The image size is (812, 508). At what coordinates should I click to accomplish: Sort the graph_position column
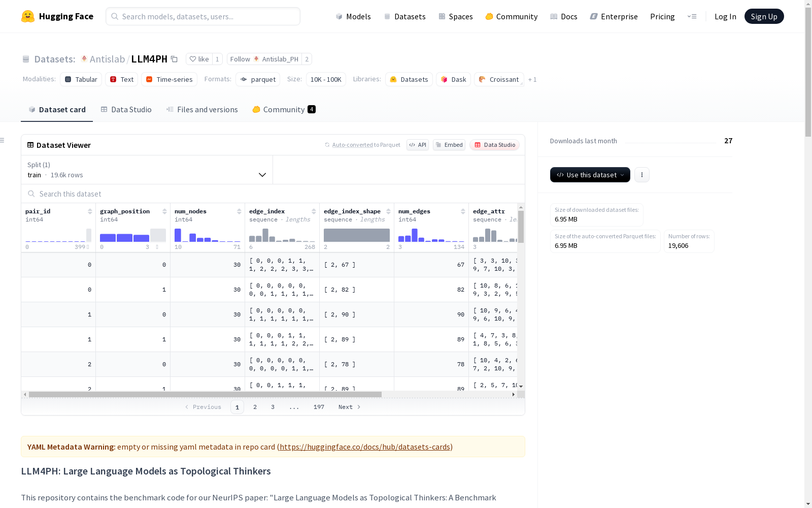click(x=164, y=211)
